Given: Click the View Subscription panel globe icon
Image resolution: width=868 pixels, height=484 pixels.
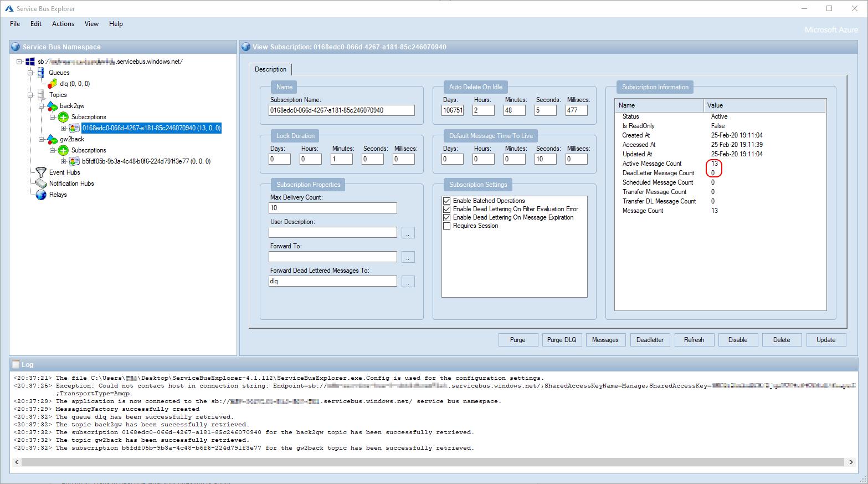Looking at the screenshot, I should [245, 47].
